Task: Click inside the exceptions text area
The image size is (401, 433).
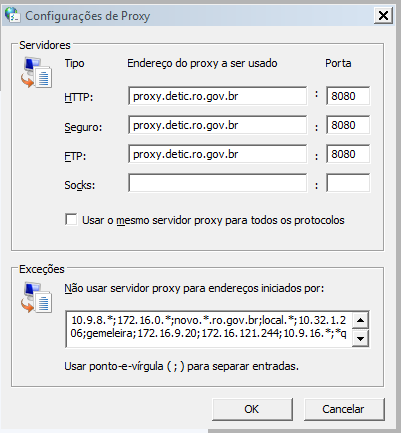Action: (x=209, y=329)
